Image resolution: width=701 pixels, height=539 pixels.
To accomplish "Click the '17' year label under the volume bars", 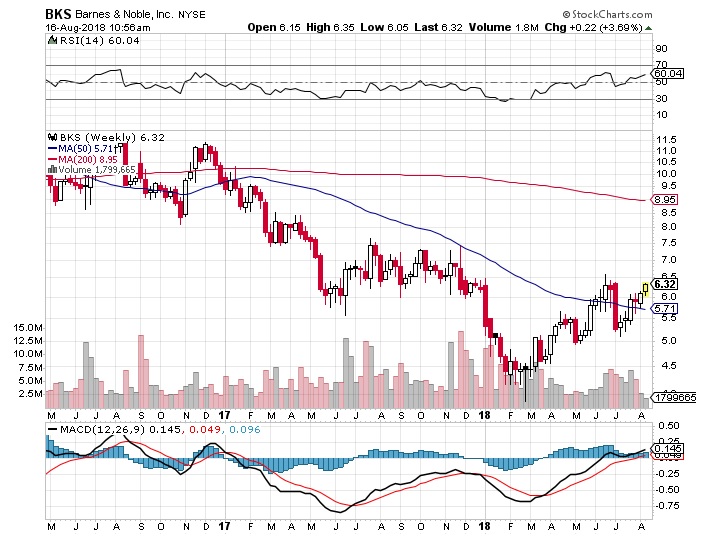I will [224, 415].
